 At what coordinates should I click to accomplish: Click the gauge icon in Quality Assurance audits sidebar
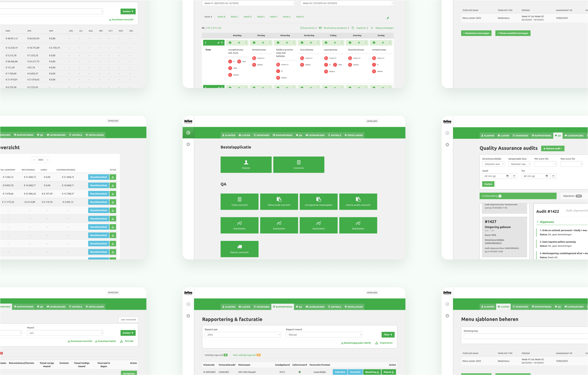coord(447,133)
